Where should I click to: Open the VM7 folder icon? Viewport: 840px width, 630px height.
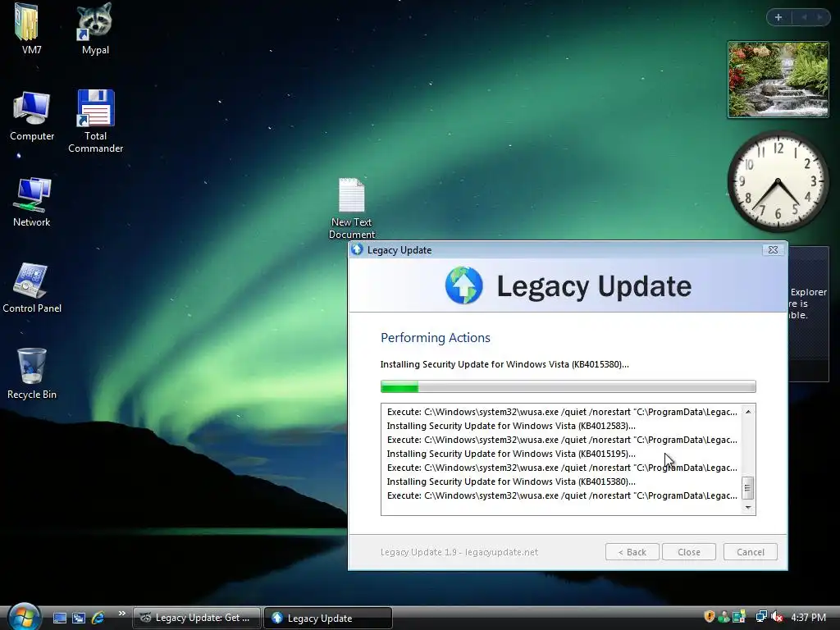coord(30,29)
